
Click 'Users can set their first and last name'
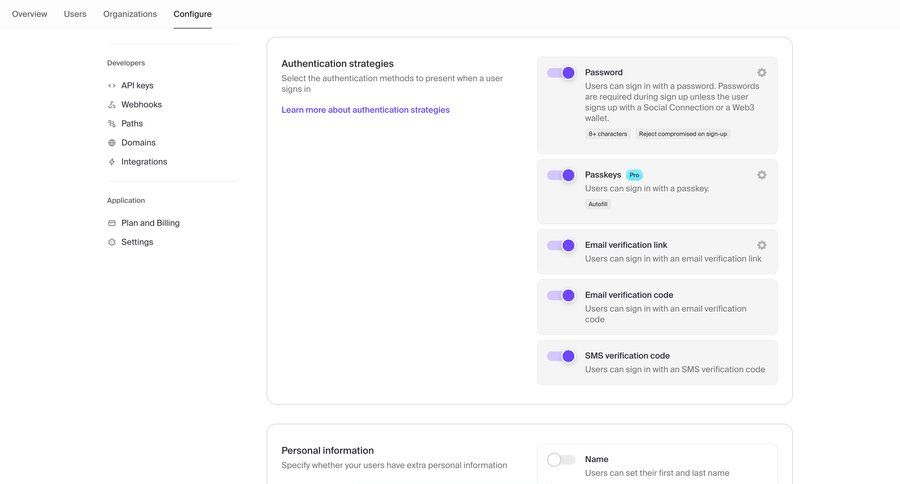coord(657,473)
